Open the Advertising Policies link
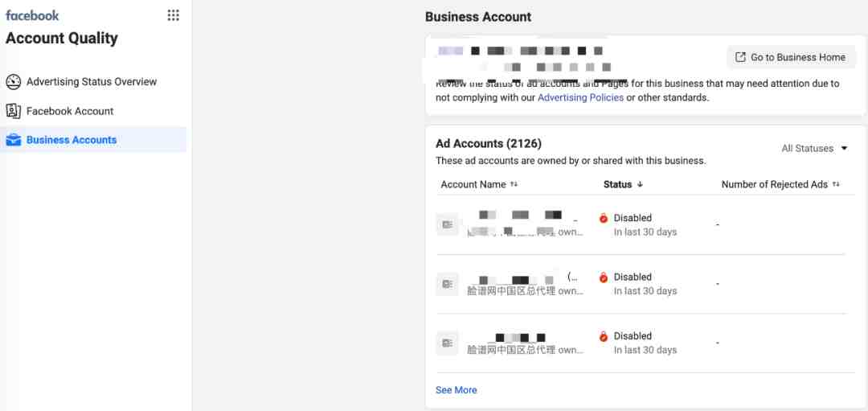The height and width of the screenshot is (411, 868). [x=580, y=97]
